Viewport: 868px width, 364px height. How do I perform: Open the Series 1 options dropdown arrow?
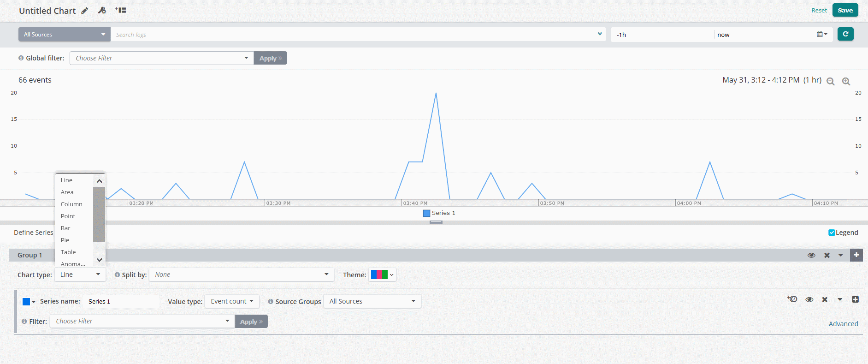(840, 299)
